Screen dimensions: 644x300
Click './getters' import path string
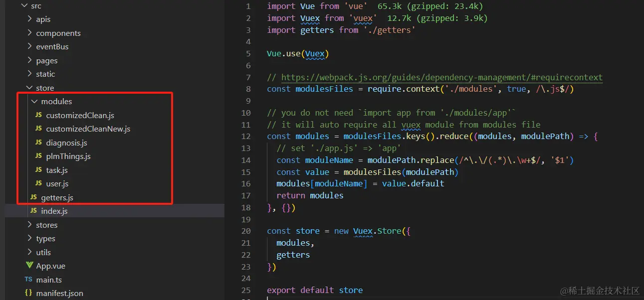389,30
